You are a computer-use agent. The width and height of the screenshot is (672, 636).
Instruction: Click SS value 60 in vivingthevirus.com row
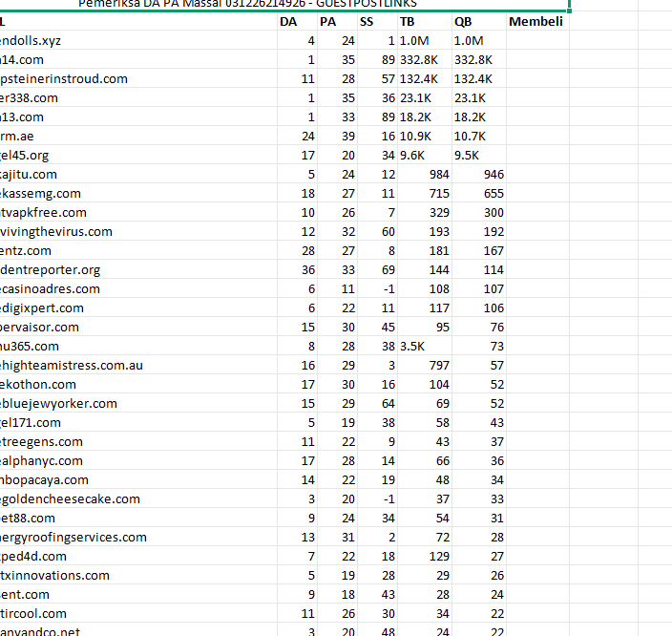377,232
